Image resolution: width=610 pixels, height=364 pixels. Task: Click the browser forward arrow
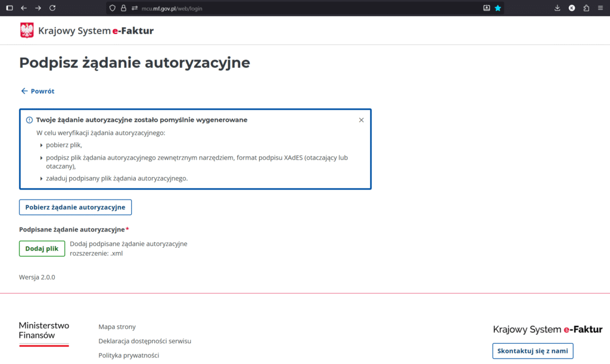[38, 8]
